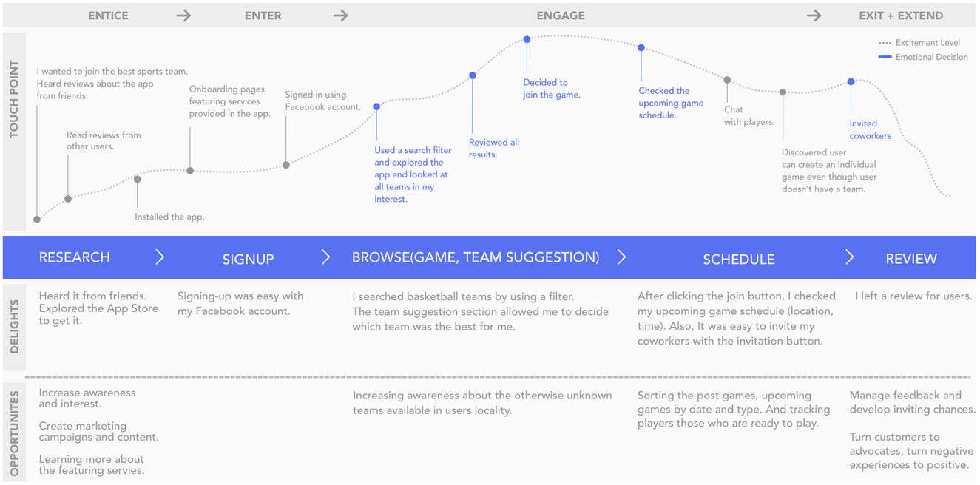The image size is (980, 485).
Task: Click the chevron after RESEARCH
Action: [160, 257]
